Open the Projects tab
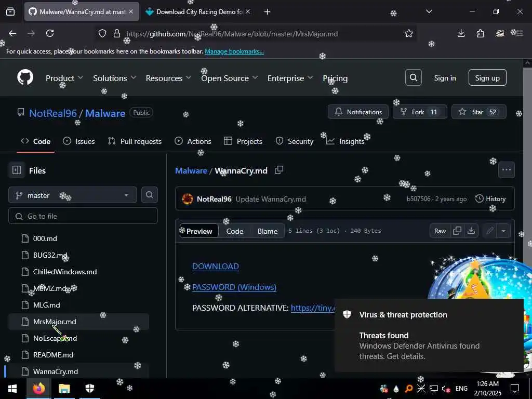Screen dimensions: 532x399 (243, 141)
